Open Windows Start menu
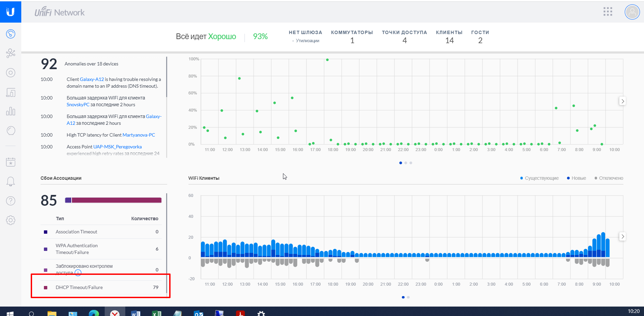The image size is (644, 316). (10, 314)
